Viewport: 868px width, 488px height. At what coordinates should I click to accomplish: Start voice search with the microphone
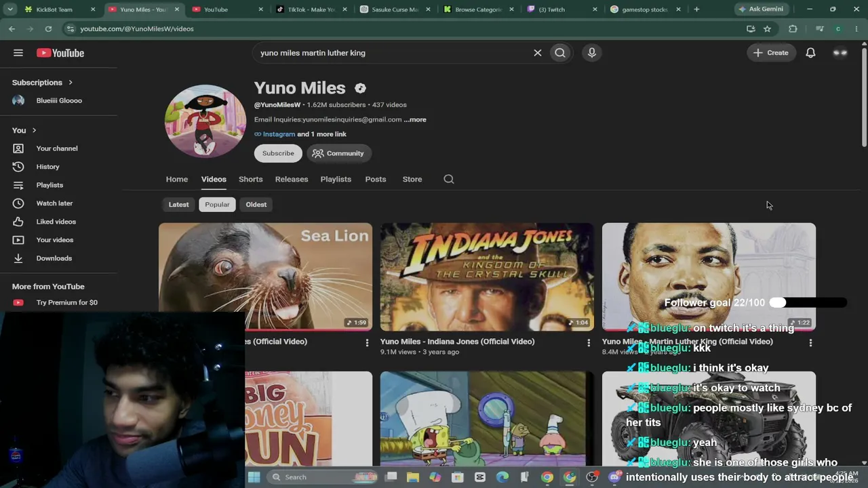(592, 53)
